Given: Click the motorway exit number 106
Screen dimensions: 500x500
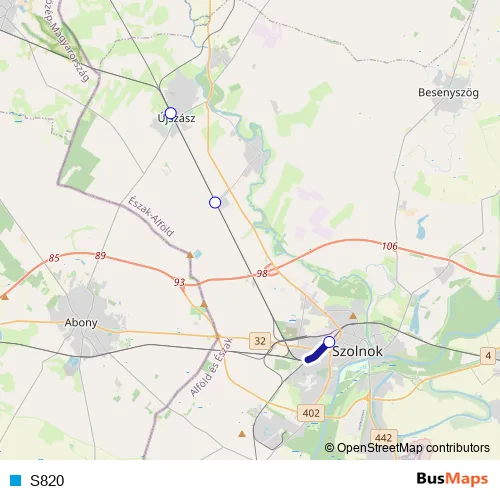Looking at the screenshot, I should pyautogui.click(x=390, y=246).
